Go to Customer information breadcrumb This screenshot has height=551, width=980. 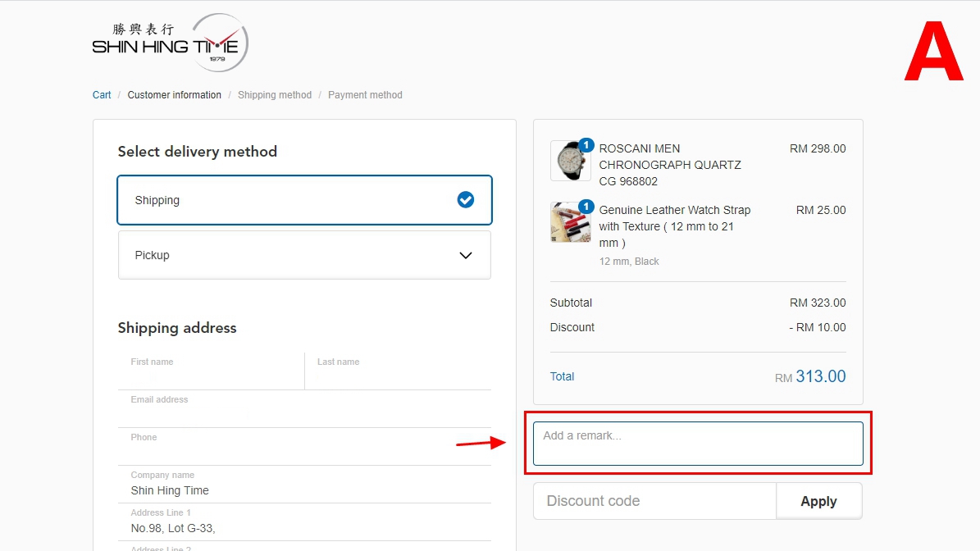tap(174, 95)
